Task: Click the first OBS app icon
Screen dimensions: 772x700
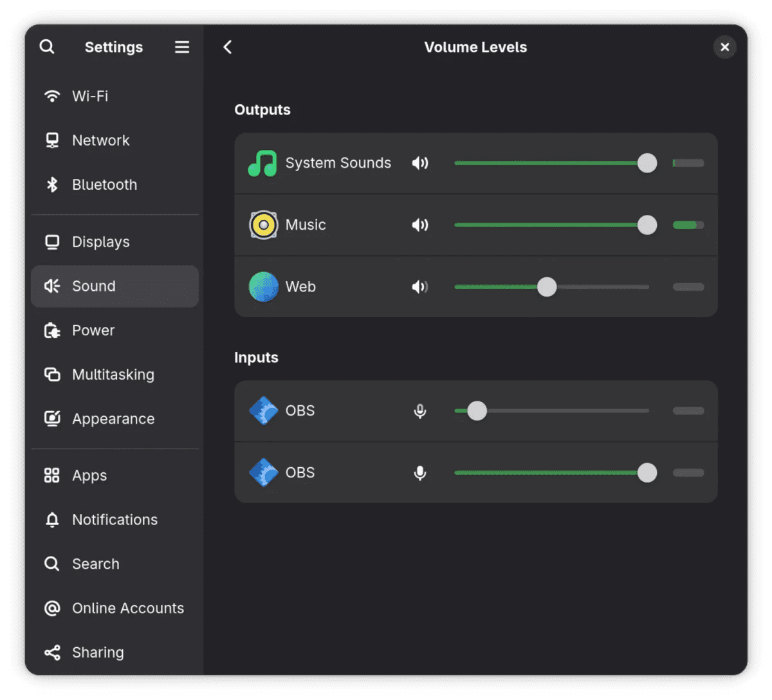Action: click(263, 410)
